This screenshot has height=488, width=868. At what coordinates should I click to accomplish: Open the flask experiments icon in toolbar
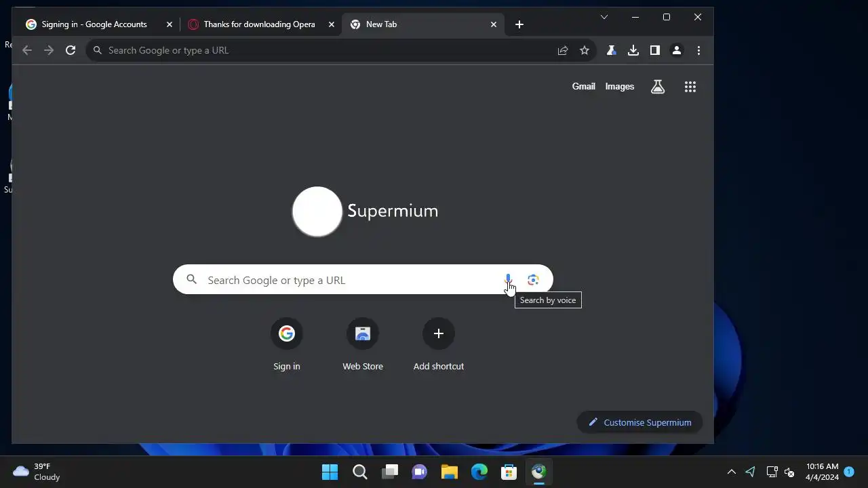[612, 50]
